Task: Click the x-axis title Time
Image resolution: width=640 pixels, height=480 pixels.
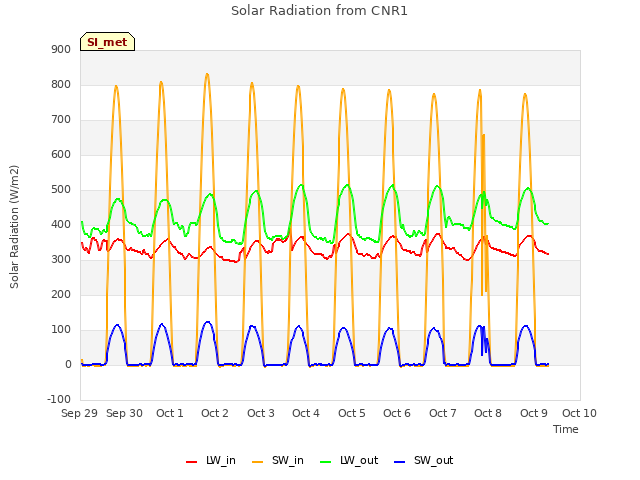Action: [565, 429]
